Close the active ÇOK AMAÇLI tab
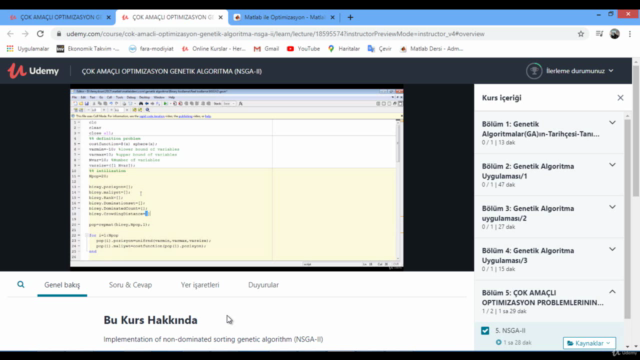Viewport: 640px width, 360px height. pos(220,17)
